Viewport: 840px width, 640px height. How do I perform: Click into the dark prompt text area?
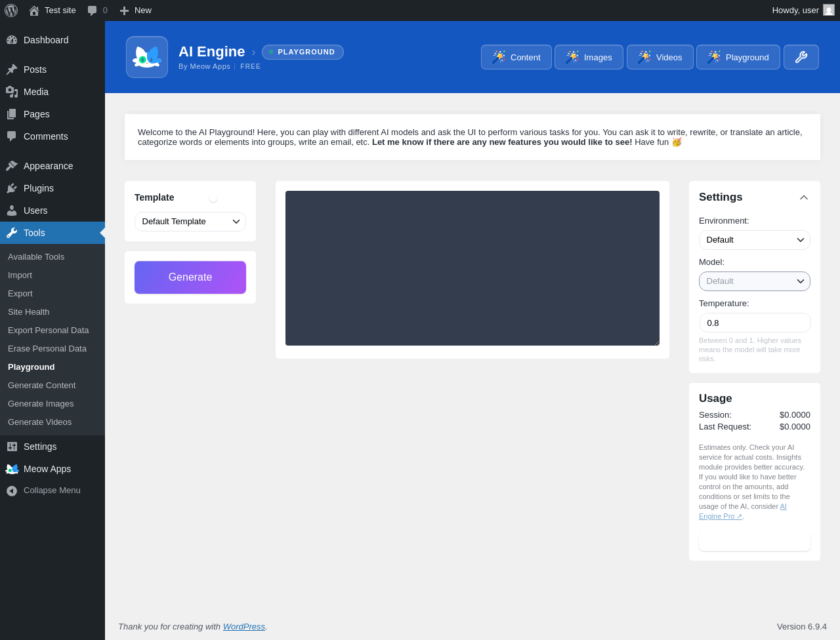(x=472, y=268)
